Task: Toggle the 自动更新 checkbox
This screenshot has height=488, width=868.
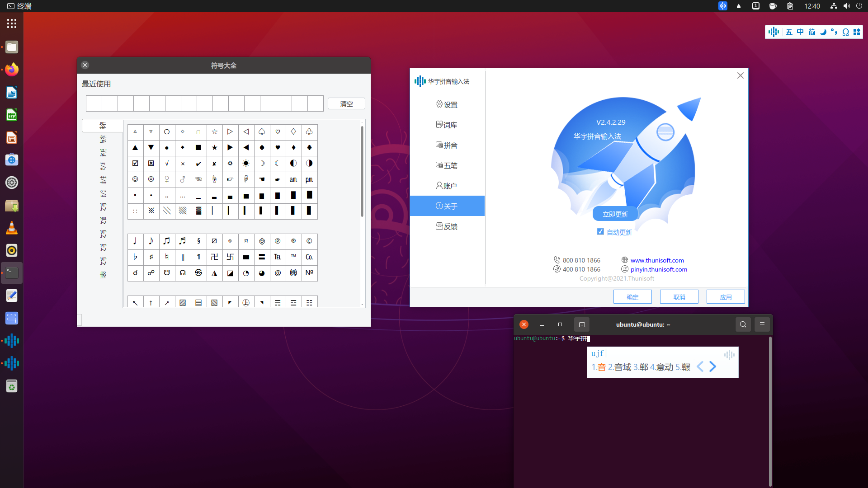Action: click(x=600, y=232)
